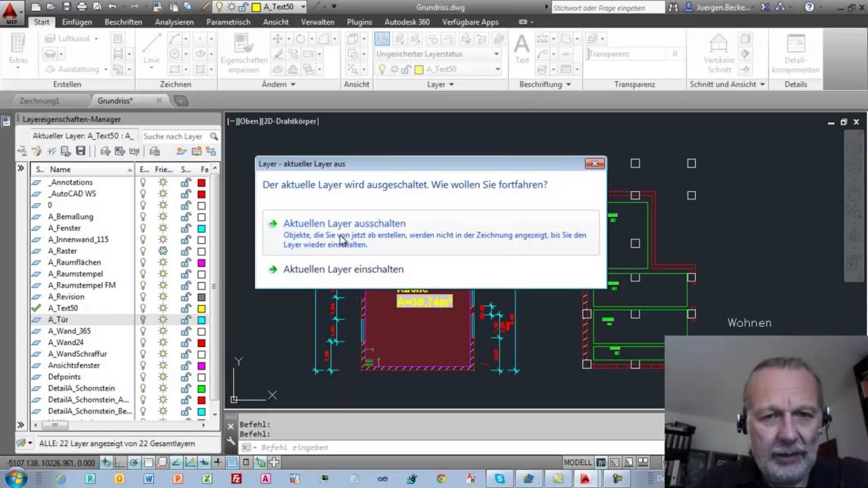
Task: Open Word from the taskbar
Action: (149, 479)
